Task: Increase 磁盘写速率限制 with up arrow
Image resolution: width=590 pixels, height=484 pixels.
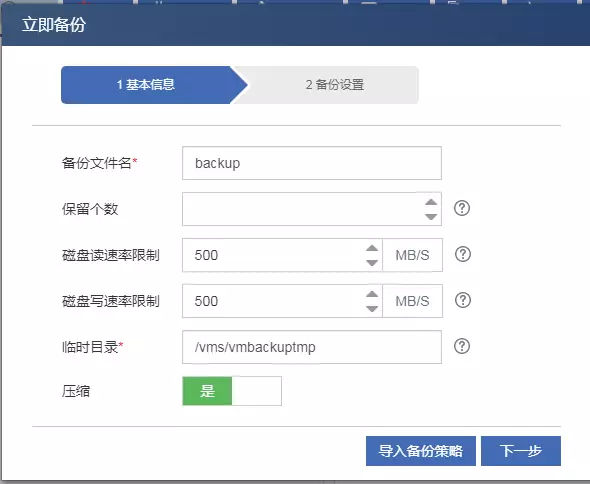Action: click(x=372, y=294)
